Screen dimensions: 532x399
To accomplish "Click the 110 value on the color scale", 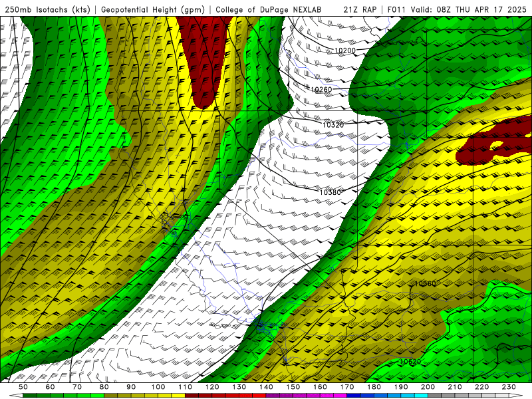I will click(186, 387).
